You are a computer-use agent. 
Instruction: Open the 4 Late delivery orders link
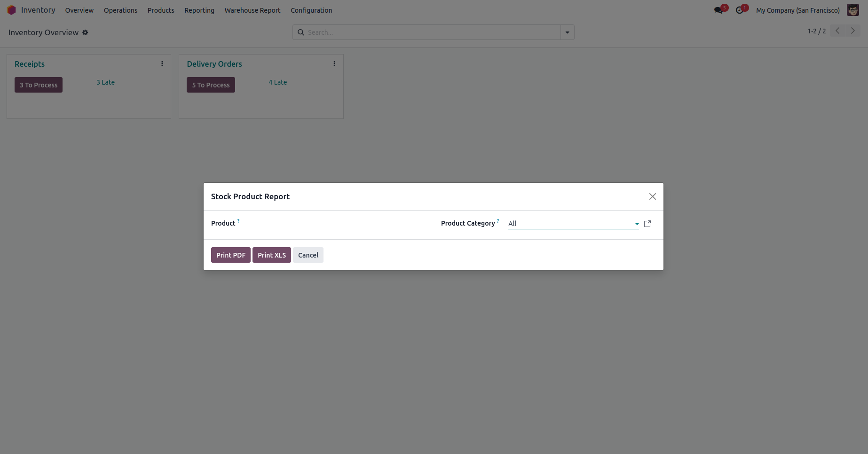(x=278, y=82)
